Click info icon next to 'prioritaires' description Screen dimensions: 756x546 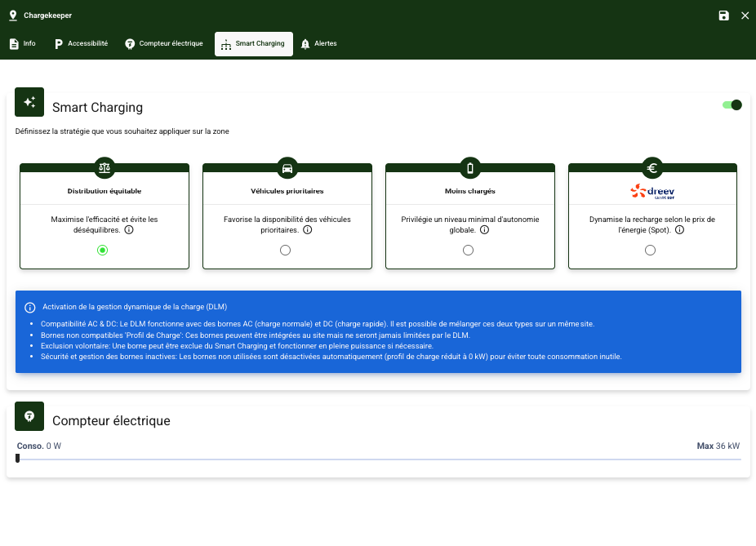click(x=307, y=230)
